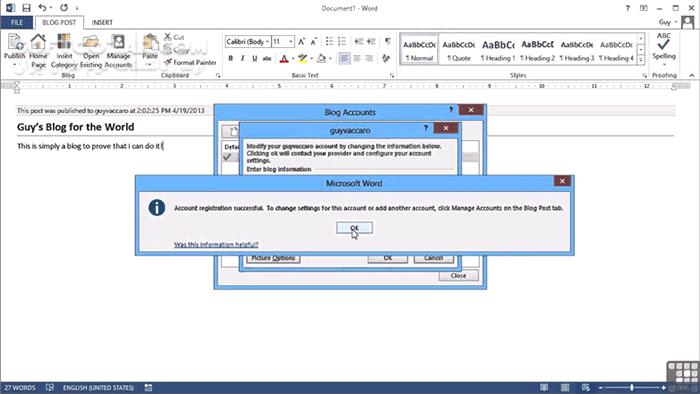Collapse the ribbon with the chevron

(x=692, y=75)
